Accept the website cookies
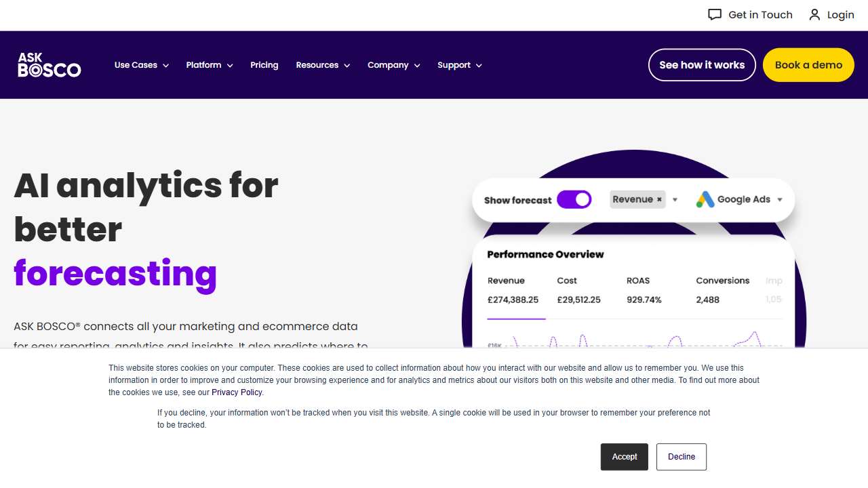Screen dimensions: 868x488 click(625, 457)
